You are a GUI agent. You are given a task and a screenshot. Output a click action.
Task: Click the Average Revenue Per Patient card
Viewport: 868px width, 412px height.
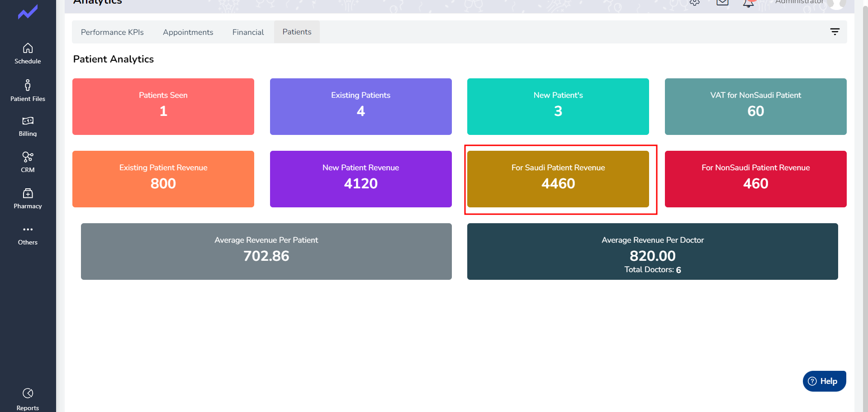click(x=266, y=251)
